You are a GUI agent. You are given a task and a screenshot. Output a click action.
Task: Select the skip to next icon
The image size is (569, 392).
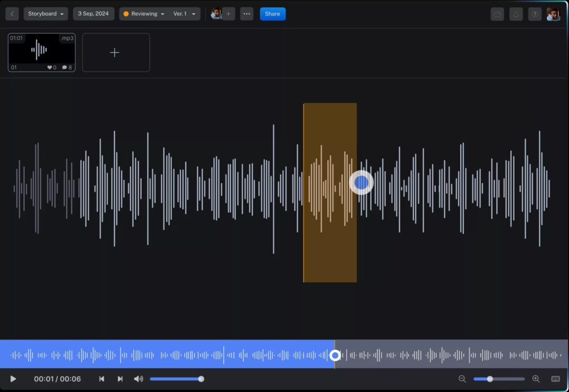click(x=121, y=379)
